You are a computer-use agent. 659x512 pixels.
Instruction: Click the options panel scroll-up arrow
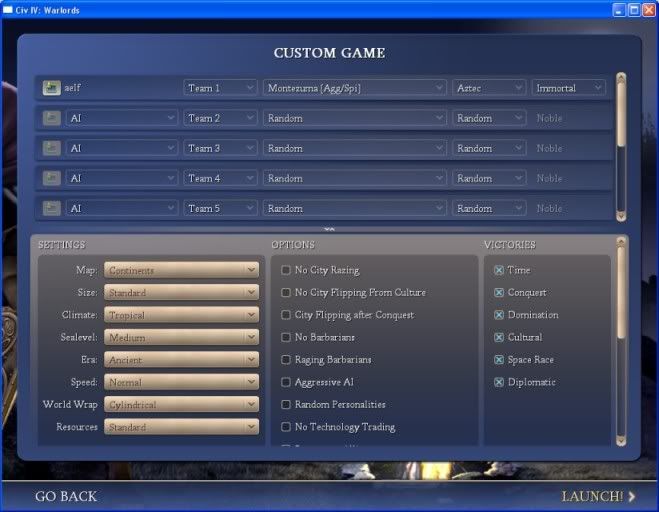(621, 242)
